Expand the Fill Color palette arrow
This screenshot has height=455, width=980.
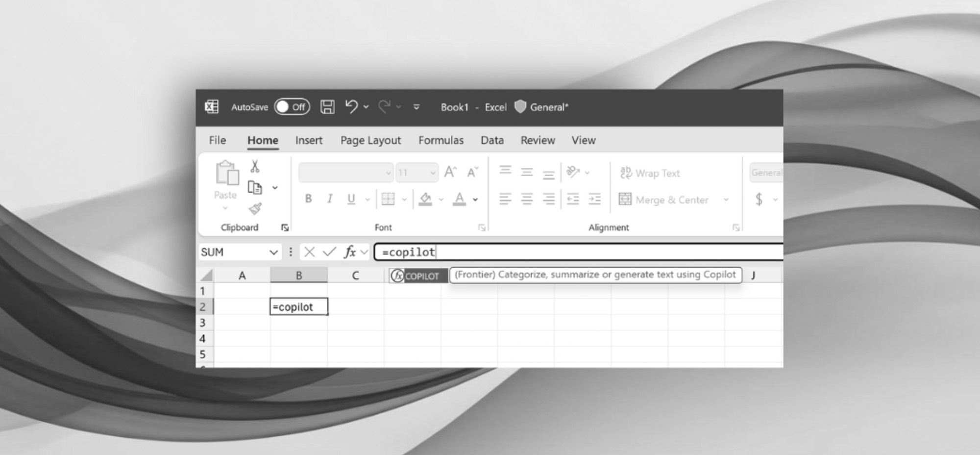point(441,200)
